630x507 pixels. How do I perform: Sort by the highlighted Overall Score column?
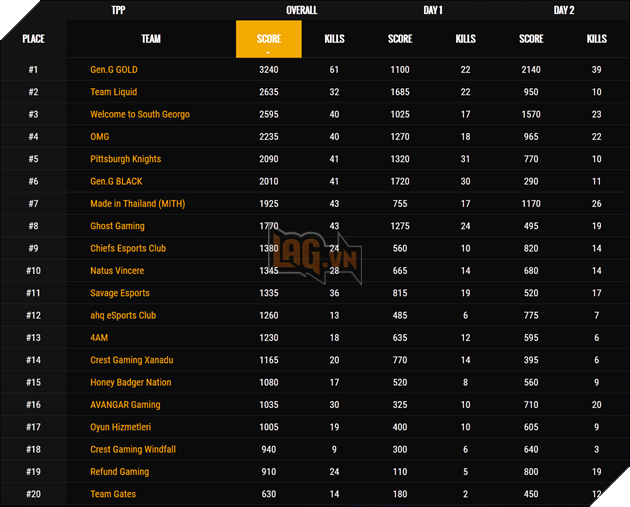tap(268, 39)
